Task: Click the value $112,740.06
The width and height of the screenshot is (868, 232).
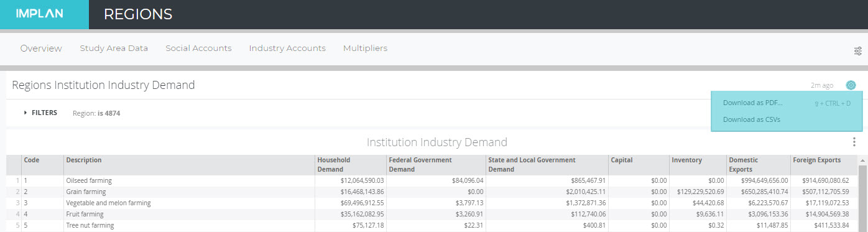Action: click(588, 214)
